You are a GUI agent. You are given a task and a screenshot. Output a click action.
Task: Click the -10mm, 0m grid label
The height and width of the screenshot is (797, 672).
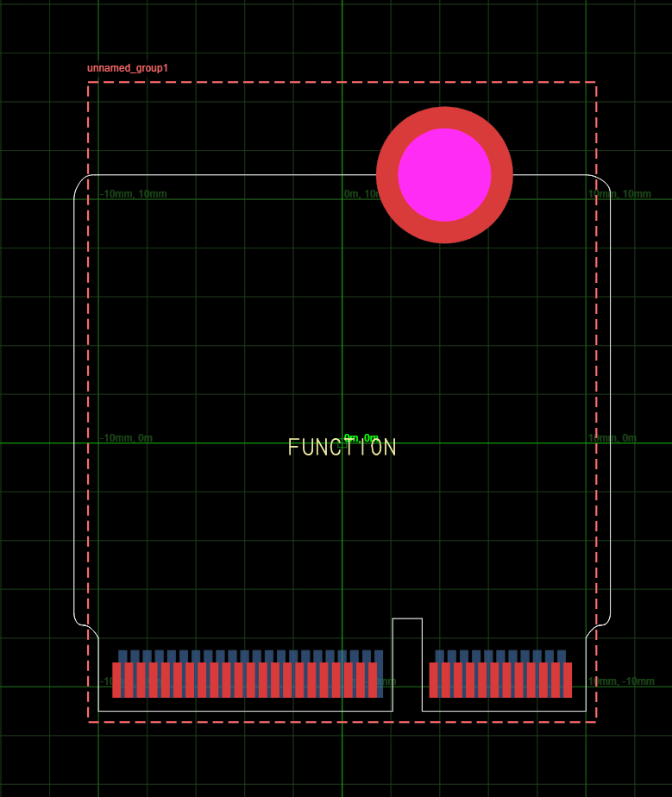tap(126, 437)
